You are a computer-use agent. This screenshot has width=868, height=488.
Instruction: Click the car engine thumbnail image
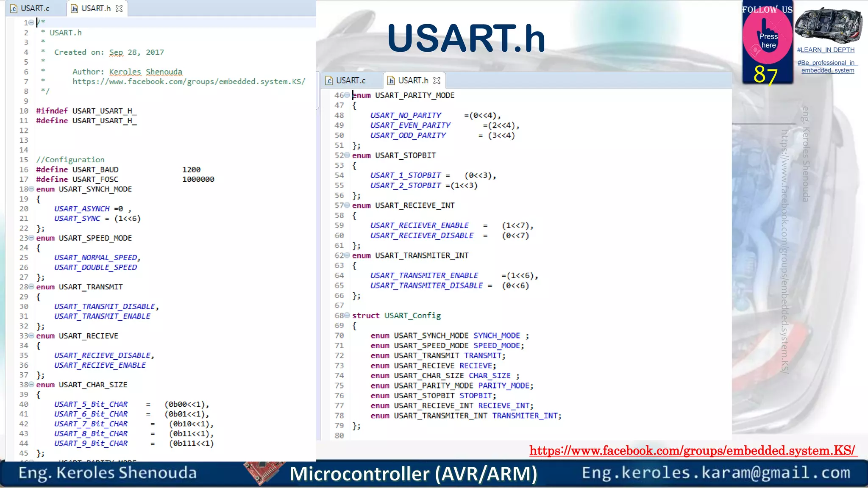pos(828,25)
